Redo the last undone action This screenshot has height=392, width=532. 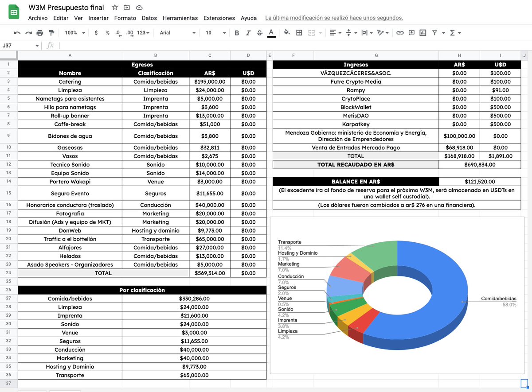pyautogui.click(x=28, y=33)
